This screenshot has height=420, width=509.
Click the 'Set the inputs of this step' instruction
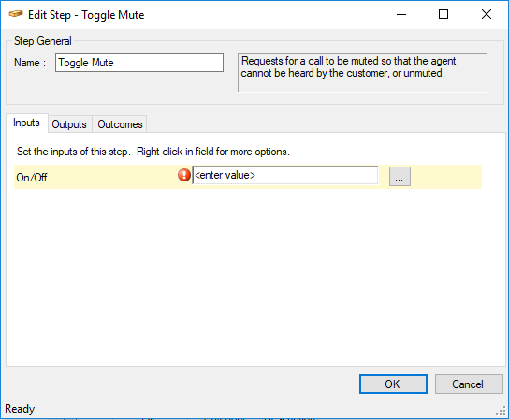[x=73, y=152]
